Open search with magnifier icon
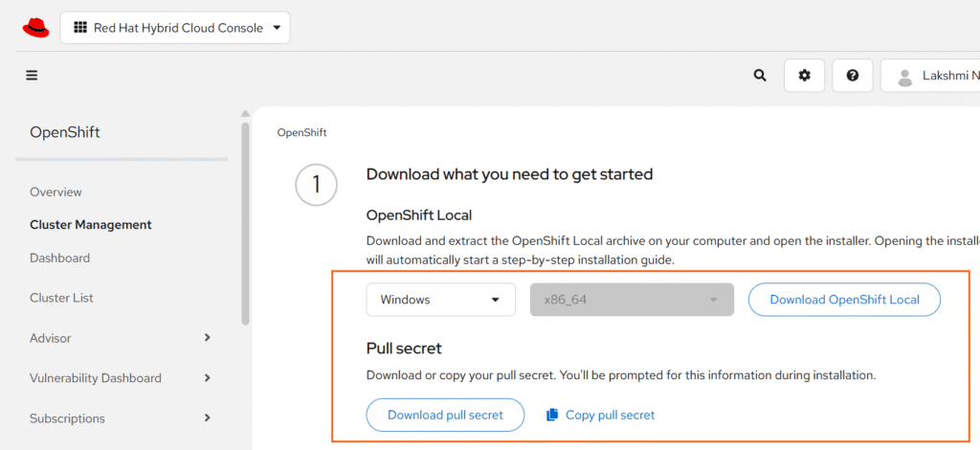The width and height of the screenshot is (980, 450). tap(760, 76)
